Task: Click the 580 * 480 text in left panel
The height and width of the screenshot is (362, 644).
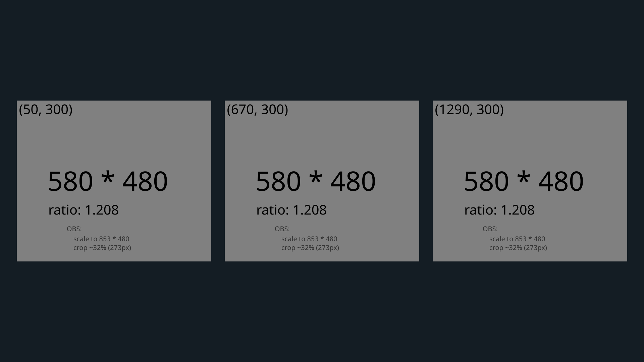Action: (108, 181)
